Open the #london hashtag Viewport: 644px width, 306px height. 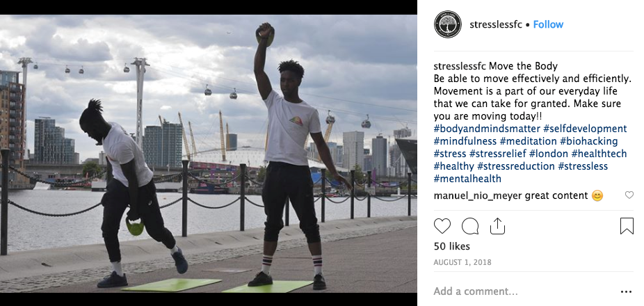(549, 154)
